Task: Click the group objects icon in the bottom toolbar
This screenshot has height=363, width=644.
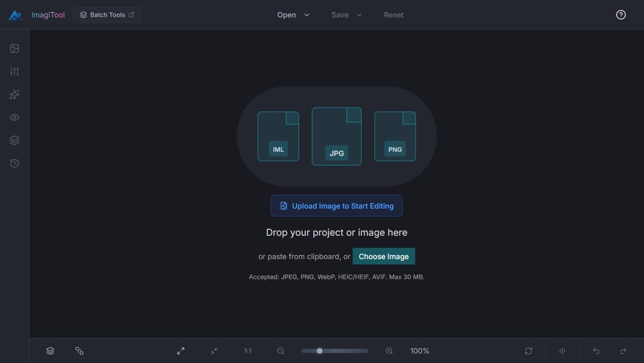Action: pos(79,350)
